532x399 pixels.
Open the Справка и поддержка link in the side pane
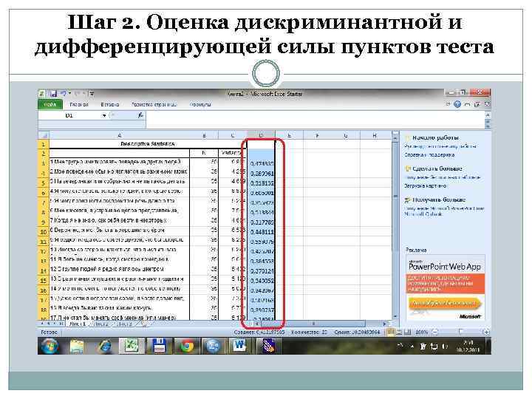429,154
